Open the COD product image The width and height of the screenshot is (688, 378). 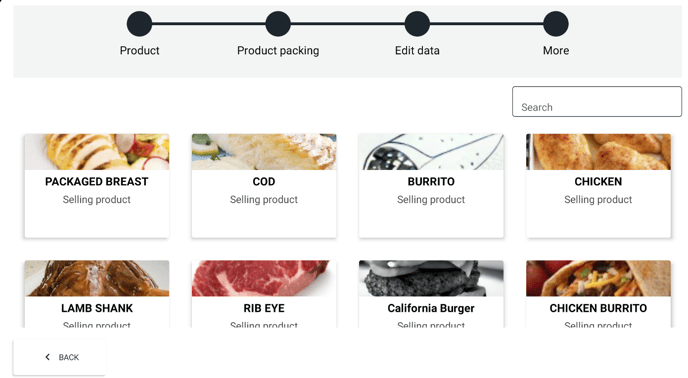coord(264,152)
